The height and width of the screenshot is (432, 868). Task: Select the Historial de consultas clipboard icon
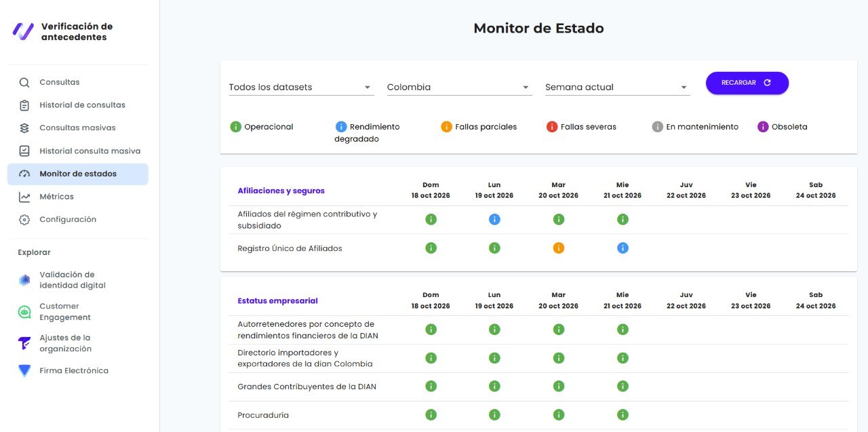(x=24, y=105)
